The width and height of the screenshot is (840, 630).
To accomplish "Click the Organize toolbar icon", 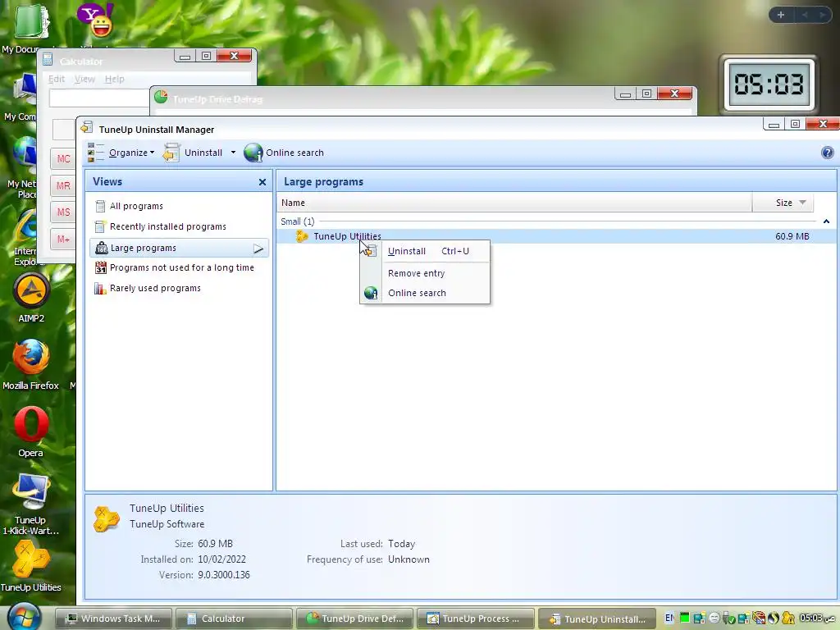I will pyautogui.click(x=95, y=153).
